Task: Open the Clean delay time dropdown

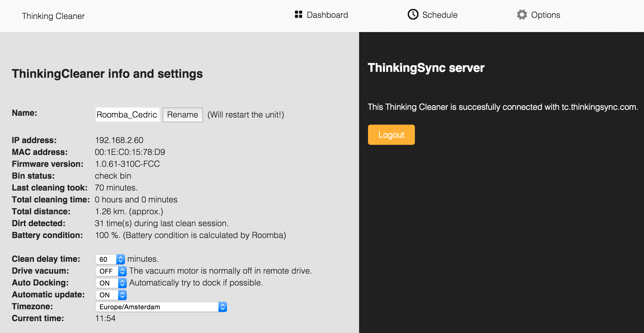Action: 110,259
